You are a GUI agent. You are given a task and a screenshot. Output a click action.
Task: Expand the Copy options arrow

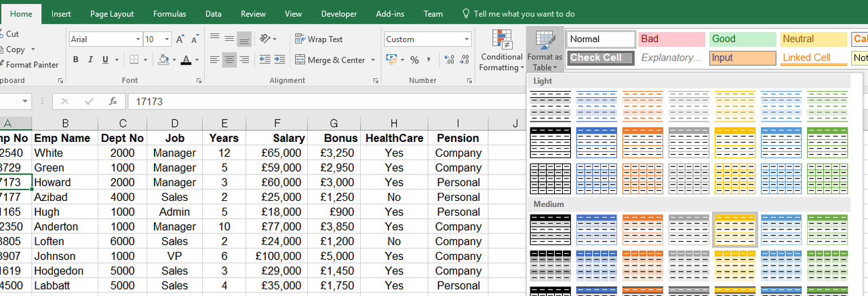(33, 49)
